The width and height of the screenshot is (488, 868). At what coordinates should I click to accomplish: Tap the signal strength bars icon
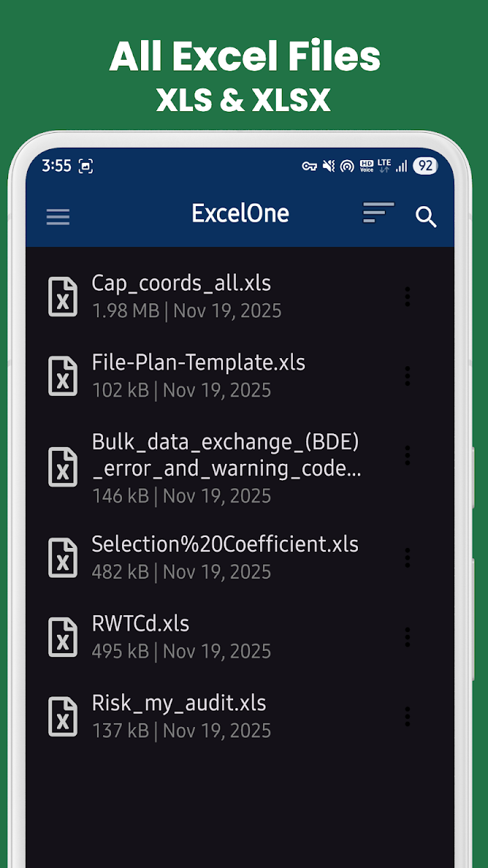click(402, 166)
